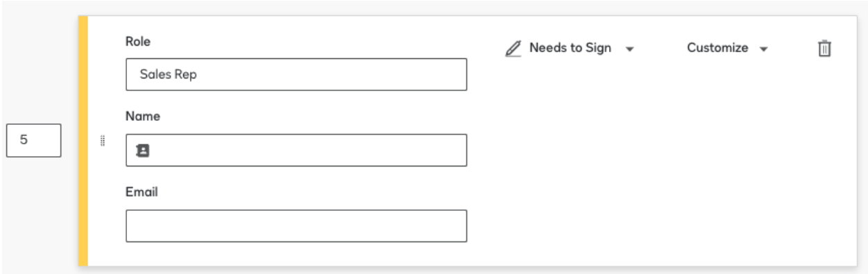Open the Needs to Sign action menu

pyautogui.click(x=570, y=48)
